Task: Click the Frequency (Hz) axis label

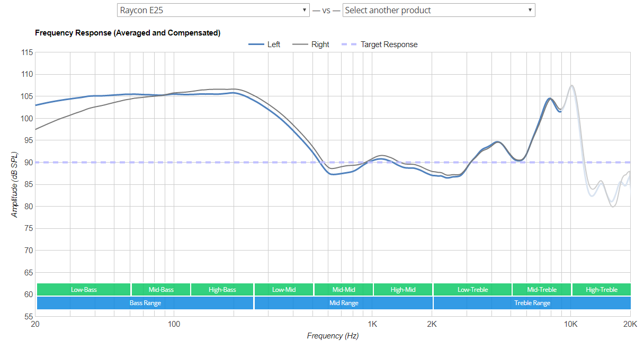Action: pyautogui.click(x=333, y=336)
